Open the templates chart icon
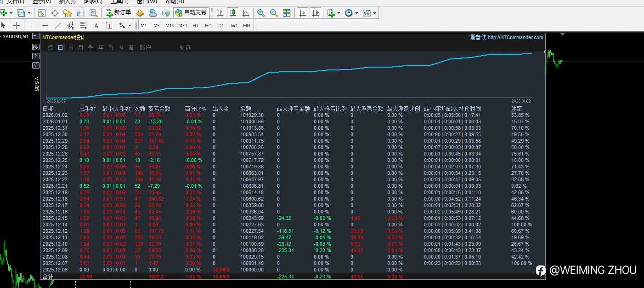Viewport: 644px width, 288px height. (x=367, y=13)
